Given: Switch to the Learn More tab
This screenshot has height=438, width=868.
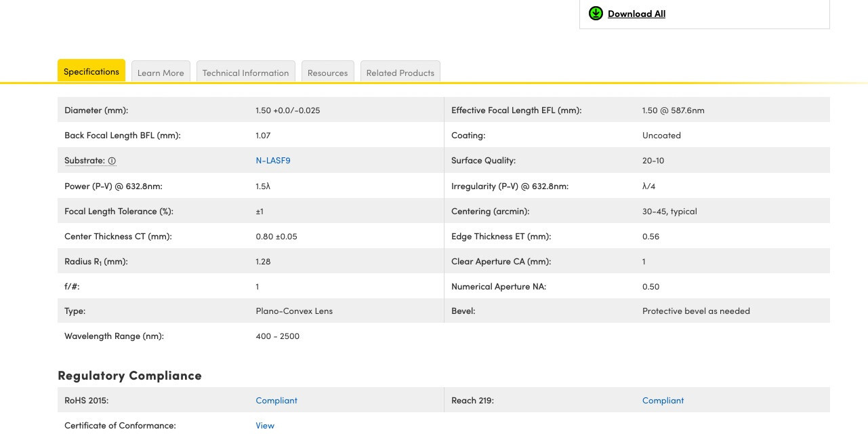Looking at the screenshot, I should point(161,73).
